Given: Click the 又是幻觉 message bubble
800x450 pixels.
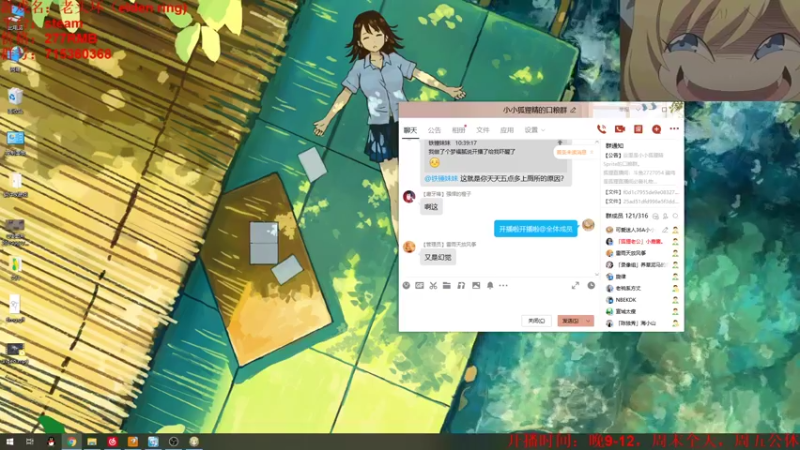Looking at the screenshot, I should [x=438, y=258].
